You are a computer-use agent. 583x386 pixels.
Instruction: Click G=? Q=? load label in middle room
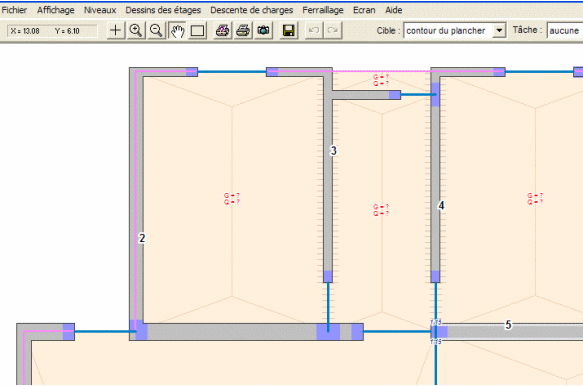[381, 210]
